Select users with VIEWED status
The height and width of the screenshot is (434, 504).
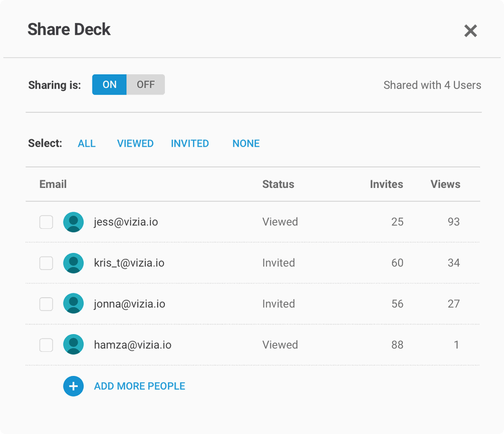[x=135, y=144]
